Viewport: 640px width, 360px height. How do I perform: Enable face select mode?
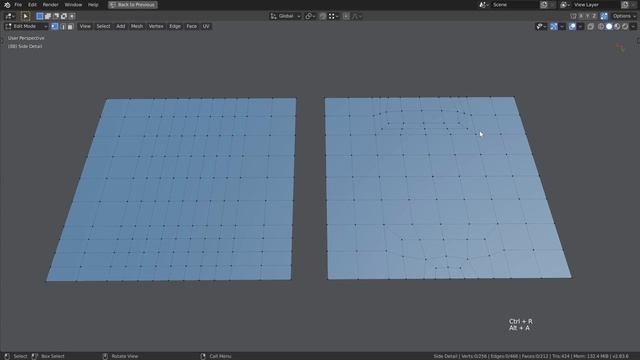(70, 26)
